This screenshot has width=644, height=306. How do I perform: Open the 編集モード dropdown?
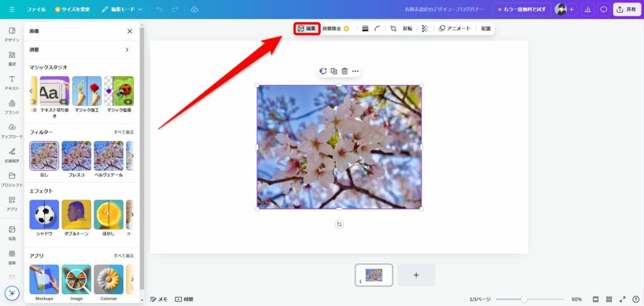123,9
